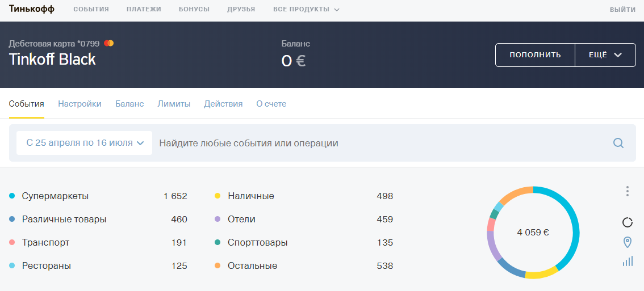Click the cyan Супермаркеты legend dot

[12, 196]
